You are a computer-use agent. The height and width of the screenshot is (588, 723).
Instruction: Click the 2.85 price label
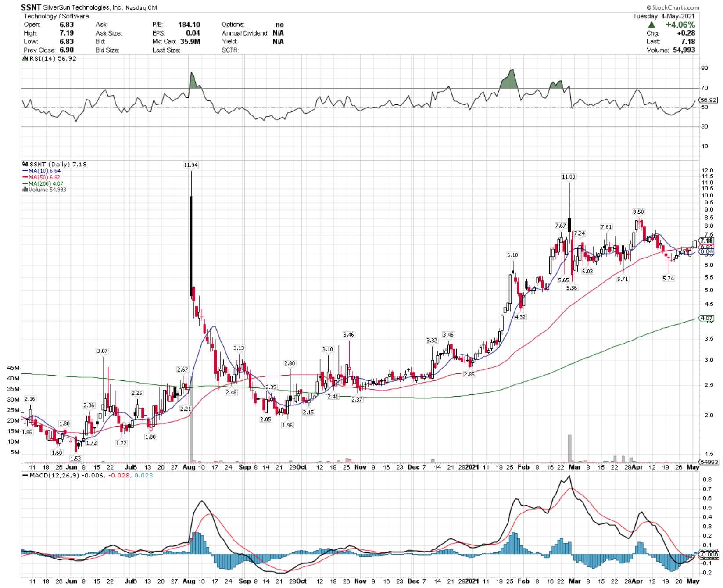tap(469, 374)
